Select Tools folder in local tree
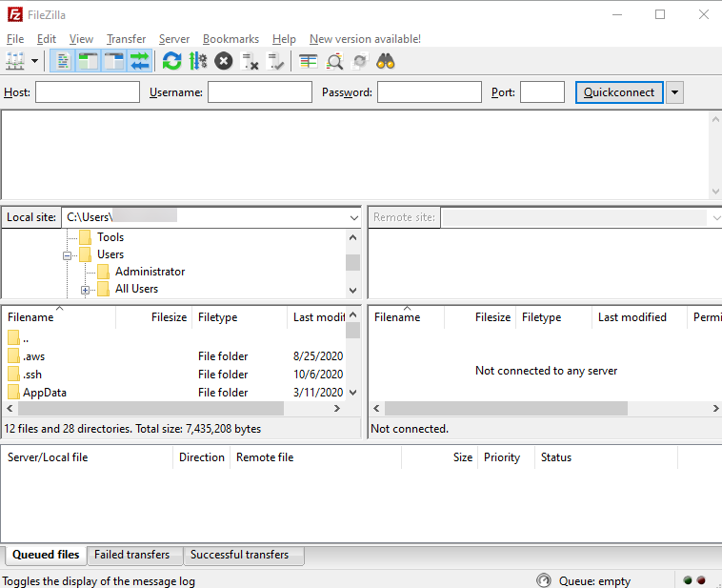 pos(110,237)
